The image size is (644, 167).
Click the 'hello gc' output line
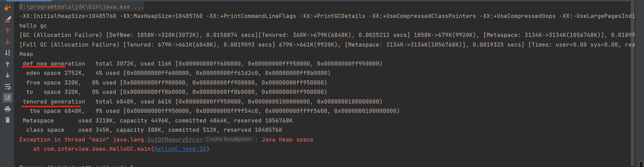(x=33, y=26)
